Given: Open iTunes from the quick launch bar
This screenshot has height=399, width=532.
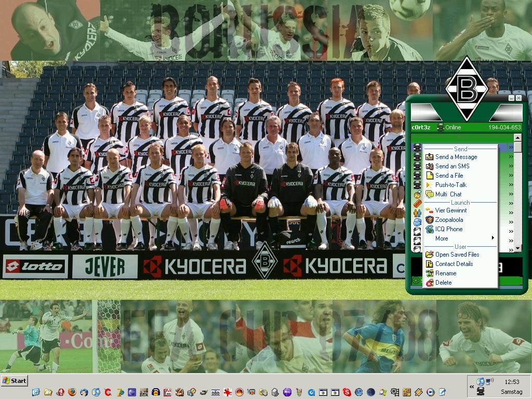Looking at the screenshot, I should point(96,393).
